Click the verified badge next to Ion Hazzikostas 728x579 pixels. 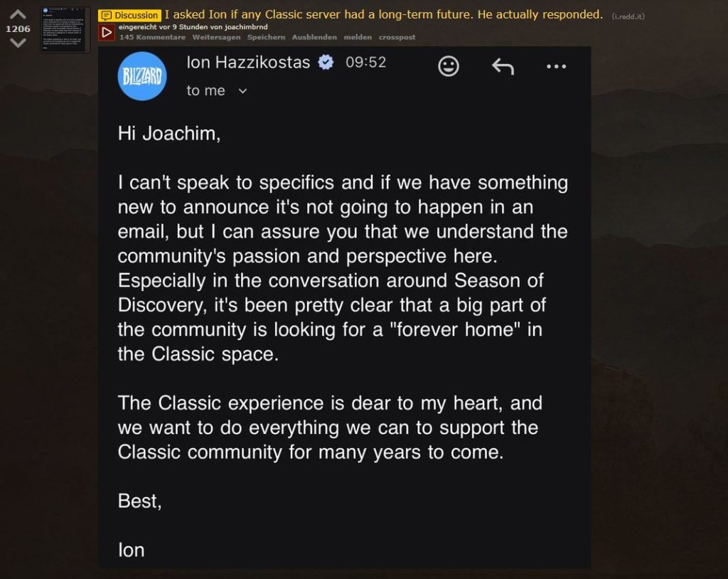[325, 62]
